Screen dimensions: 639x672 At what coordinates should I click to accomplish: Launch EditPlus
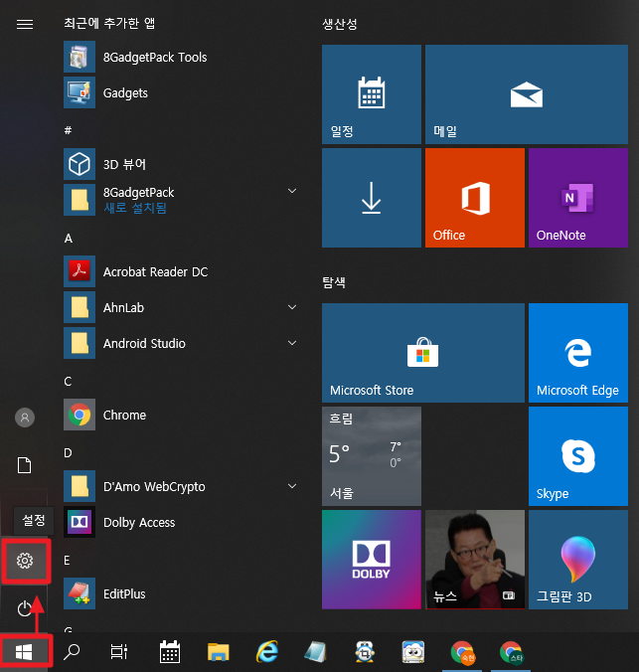[x=180, y=593]
